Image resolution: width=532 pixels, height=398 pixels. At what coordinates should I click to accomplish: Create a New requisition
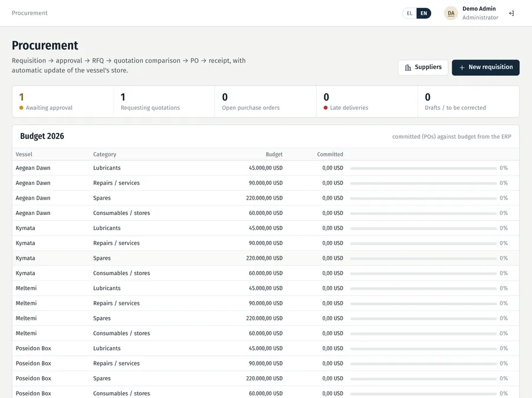(x=485, y=67)
